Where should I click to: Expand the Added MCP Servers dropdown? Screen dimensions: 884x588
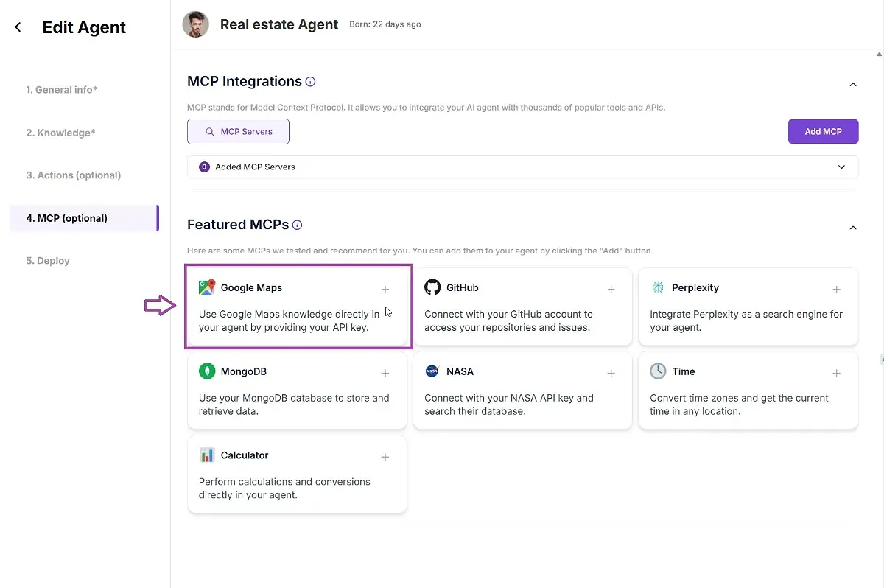pyautogui.click(x=523, y=167)
